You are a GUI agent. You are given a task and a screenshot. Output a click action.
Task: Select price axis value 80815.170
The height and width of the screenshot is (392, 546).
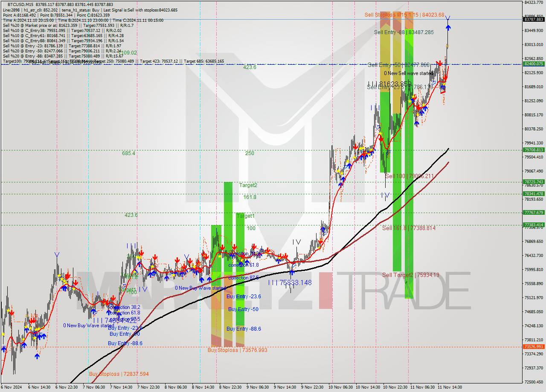[x=534, y=115]
